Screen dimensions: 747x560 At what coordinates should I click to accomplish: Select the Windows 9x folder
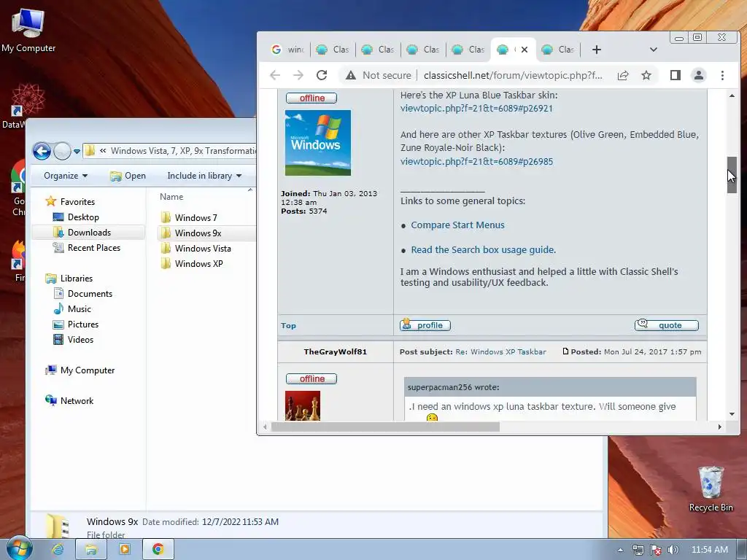198,233
